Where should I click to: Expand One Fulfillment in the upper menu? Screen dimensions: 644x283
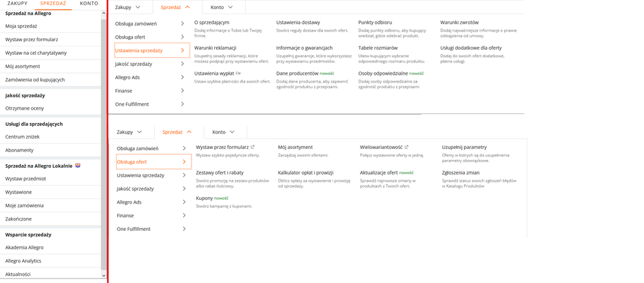150,104
